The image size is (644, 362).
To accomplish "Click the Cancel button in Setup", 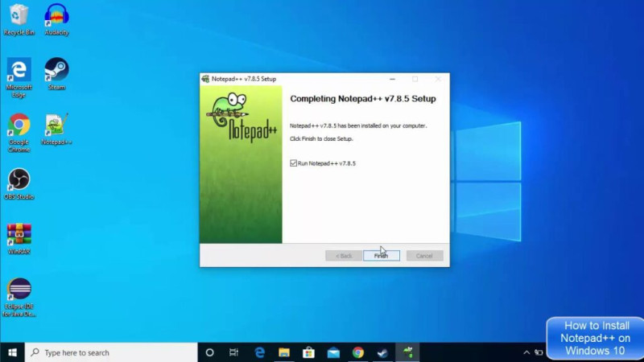I will coord(424,256).
